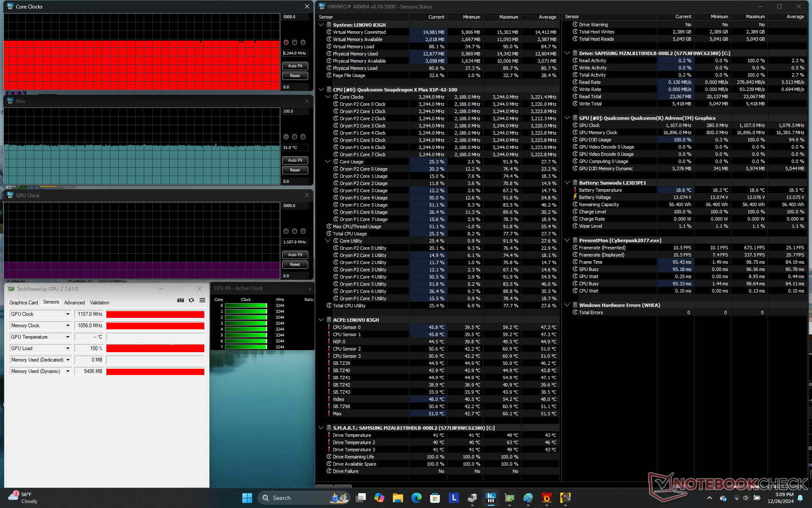Click the battery icon in the tray

tap(757, 498)
